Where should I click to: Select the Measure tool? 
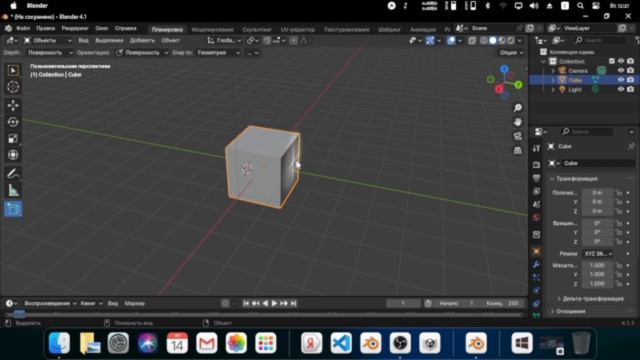13,190
